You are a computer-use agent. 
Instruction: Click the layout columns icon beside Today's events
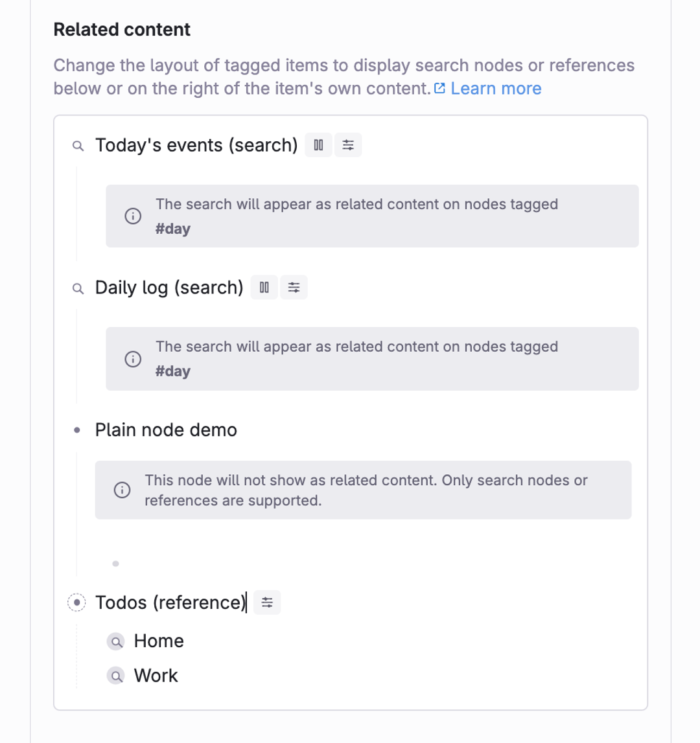[318, 145]
